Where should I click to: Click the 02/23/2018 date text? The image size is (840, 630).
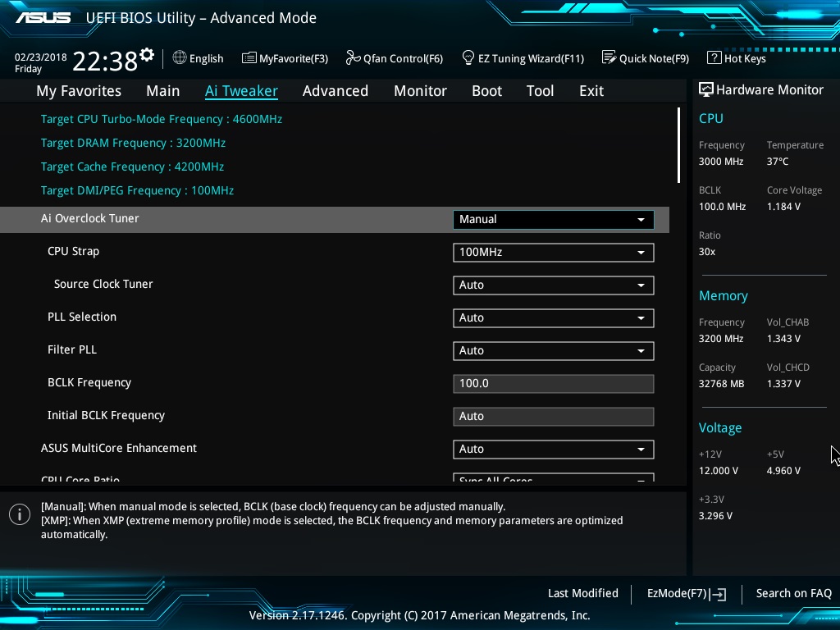(x=41, y=57)
